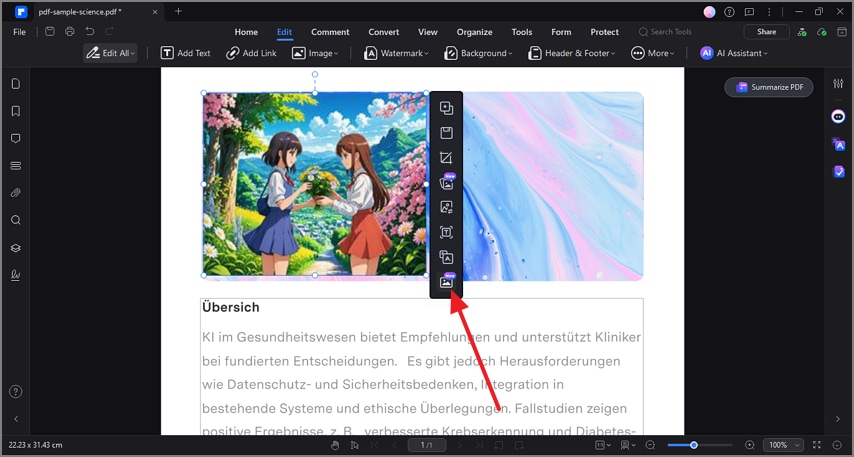Click the Summarize PDF button
This screenshot has height=457, width=854.
click(768, 87)
